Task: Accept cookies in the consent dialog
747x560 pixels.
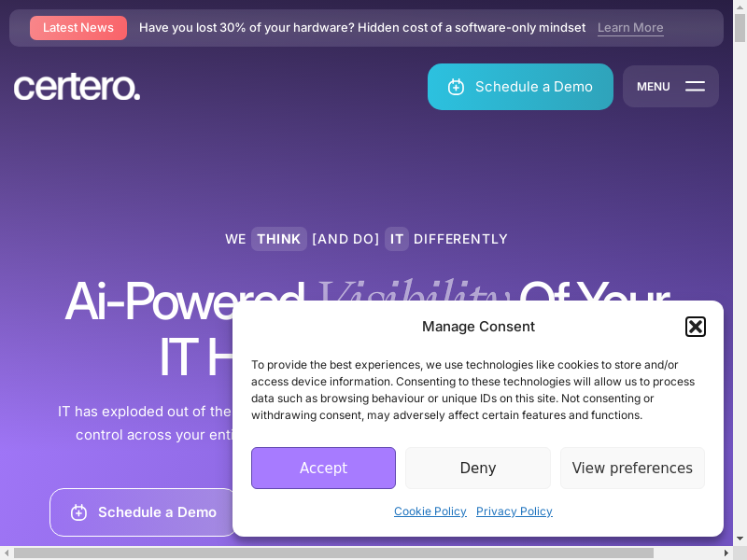Action: coord(323,468)
